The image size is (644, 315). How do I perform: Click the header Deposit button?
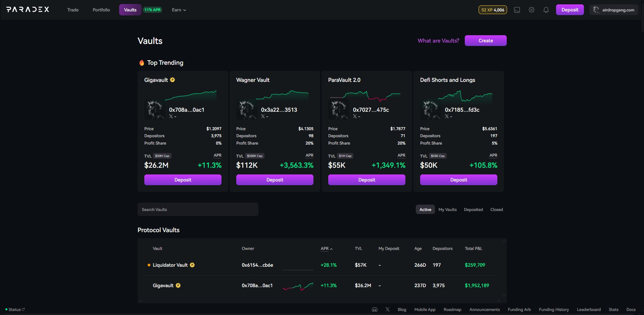point(570,10)
